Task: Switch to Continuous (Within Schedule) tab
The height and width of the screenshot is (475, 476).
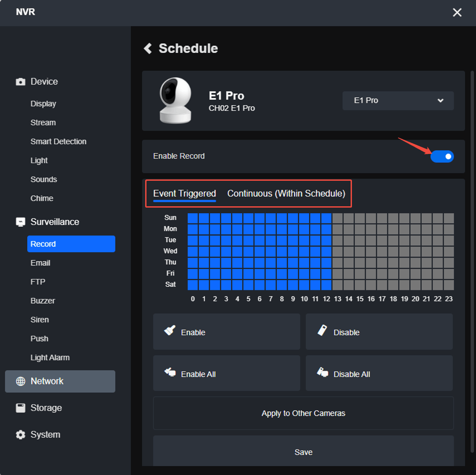Action: pyautogui.click(x=286, y=194)
